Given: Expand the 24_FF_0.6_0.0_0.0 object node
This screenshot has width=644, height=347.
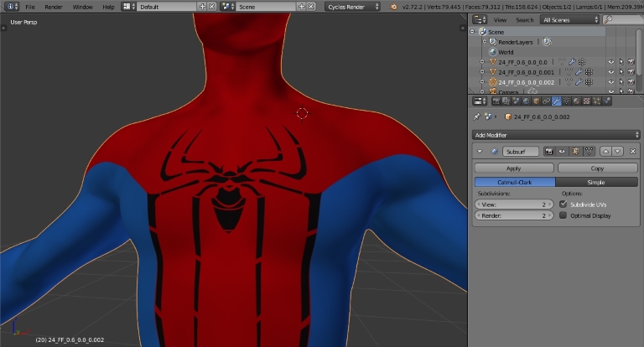Looking at the screenshot, I should coord(482,61).
